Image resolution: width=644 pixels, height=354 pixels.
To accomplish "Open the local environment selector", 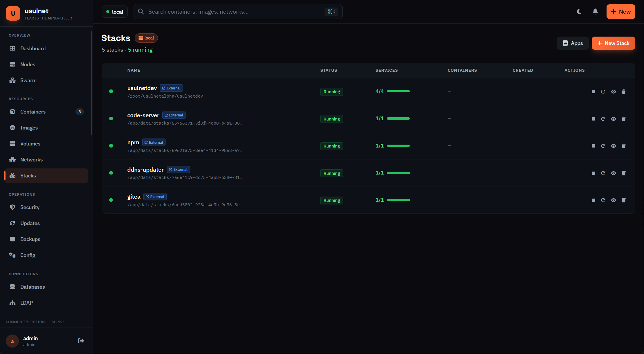I will pos(114,12).
